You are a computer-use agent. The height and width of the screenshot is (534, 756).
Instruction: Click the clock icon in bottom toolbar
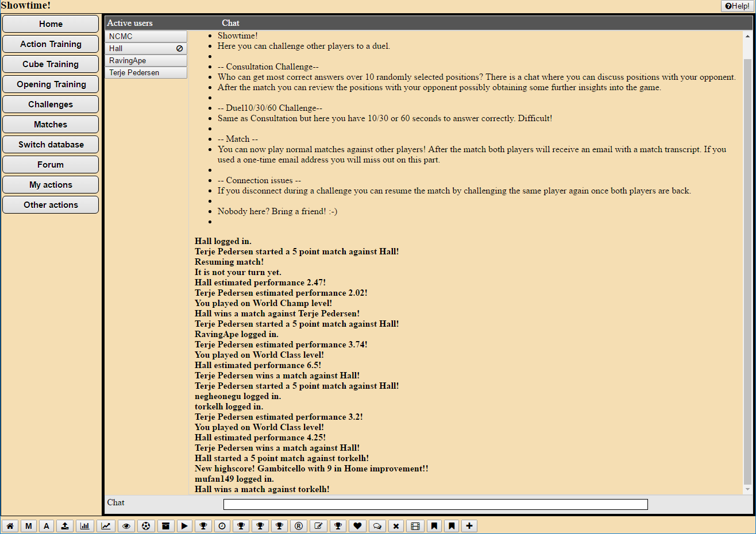pos(222,526)
